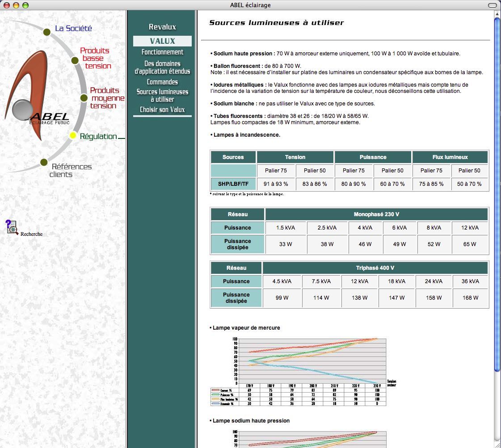Click the '65 W' cell
The image size is (501, 448).
[470, 244]
